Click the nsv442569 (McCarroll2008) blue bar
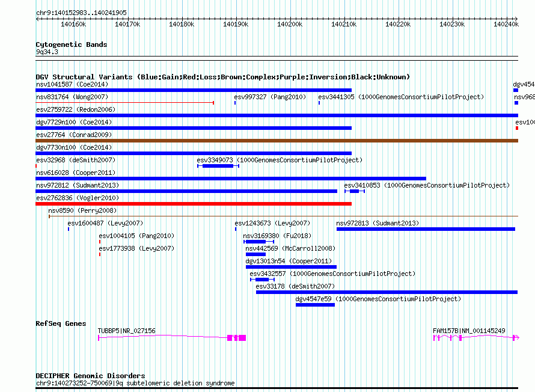Viewport: 535px width, 392px height. 255,254
